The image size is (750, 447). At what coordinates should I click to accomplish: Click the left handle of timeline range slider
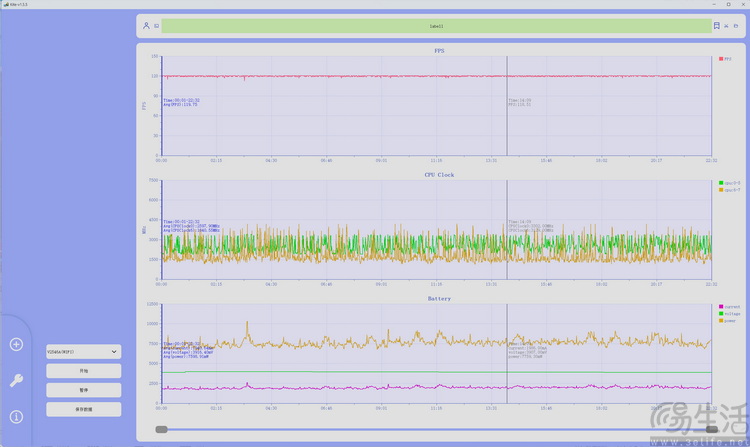pyautogui.click(x=160, y=429)
